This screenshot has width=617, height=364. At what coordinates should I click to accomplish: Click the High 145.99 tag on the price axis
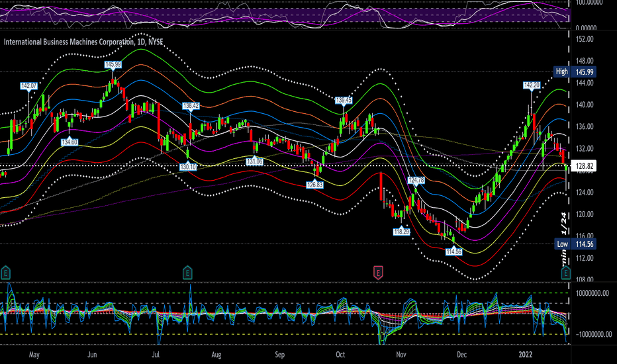[575, 71]
